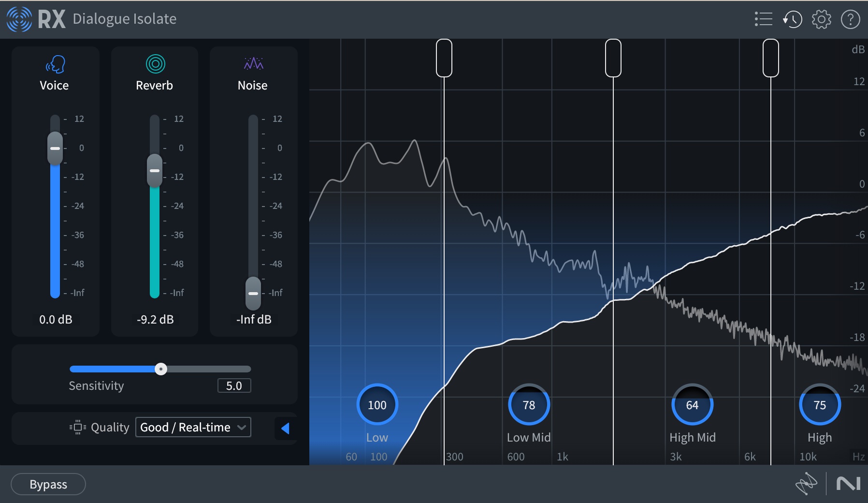
Task: Click the blue arrow next to Quality dropdown
Action: [286, 428]
